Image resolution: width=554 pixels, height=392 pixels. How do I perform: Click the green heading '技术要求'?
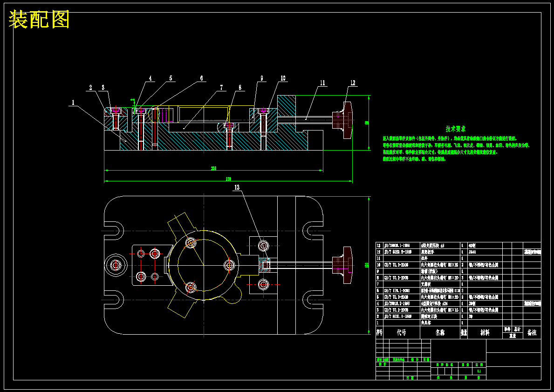click(455, 129)
